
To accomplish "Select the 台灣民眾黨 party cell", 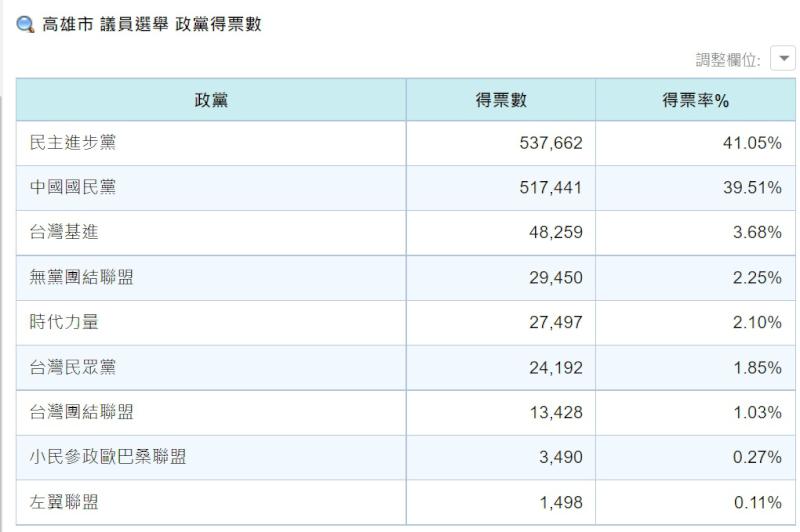I will (x=73, y=368).
